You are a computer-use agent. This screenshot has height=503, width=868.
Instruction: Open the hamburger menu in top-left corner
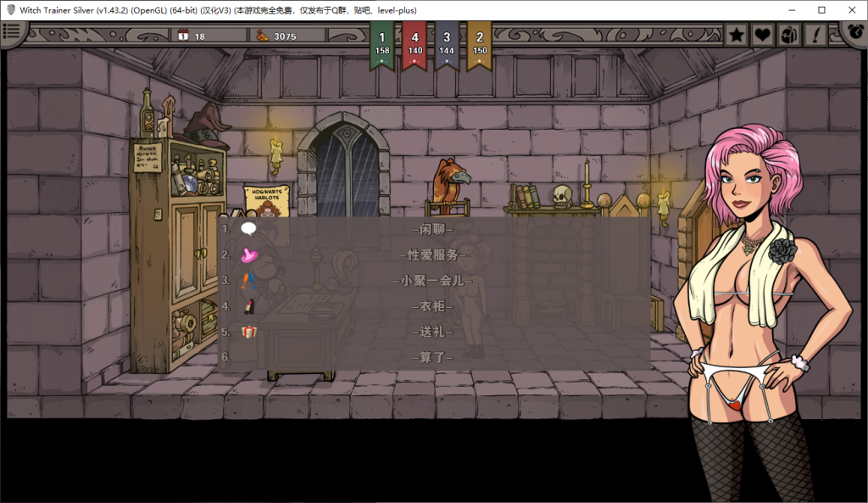pyautogui.click(x=12, y=32)
